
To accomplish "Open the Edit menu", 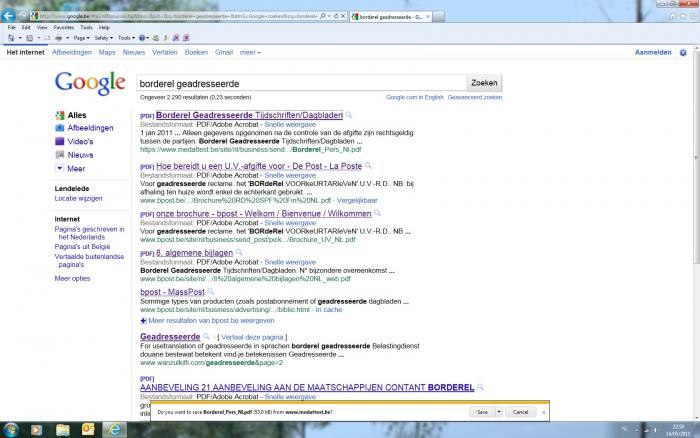I will click(26, 27).
